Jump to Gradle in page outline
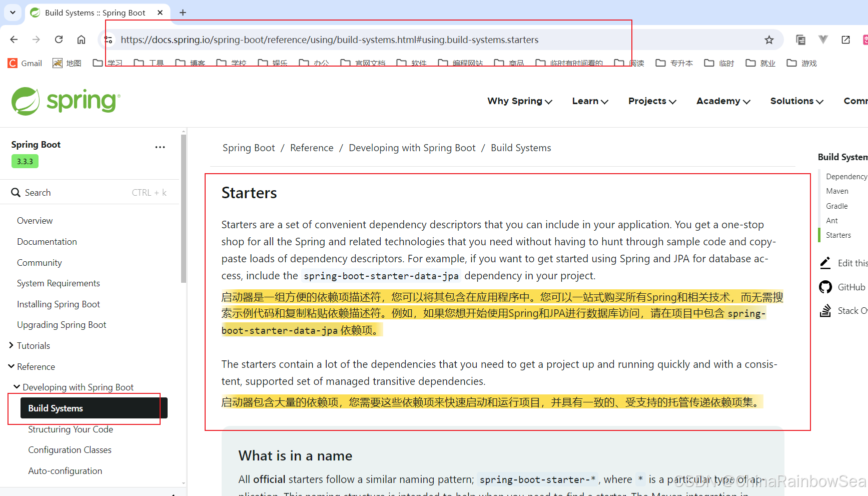 pos(837,206)
